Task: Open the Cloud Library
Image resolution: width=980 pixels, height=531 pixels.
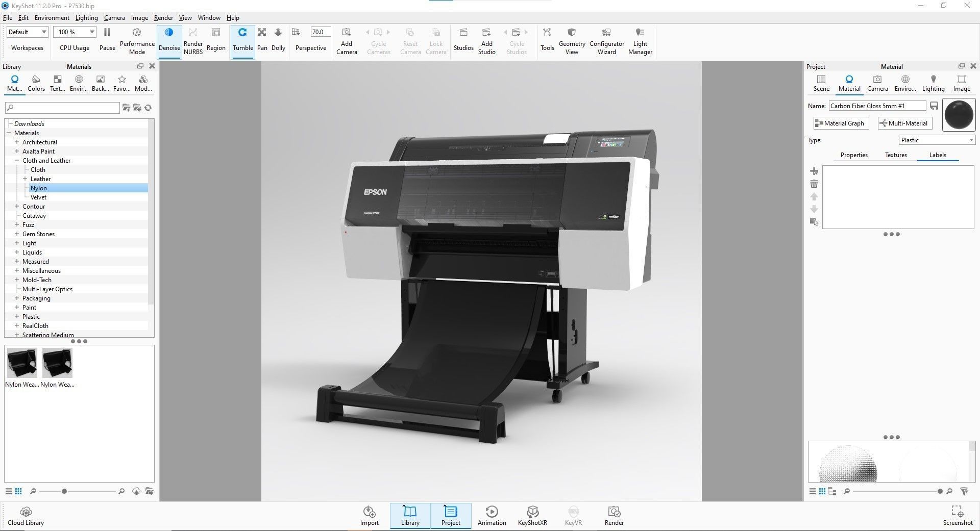Action: click(x=26, y=516)
